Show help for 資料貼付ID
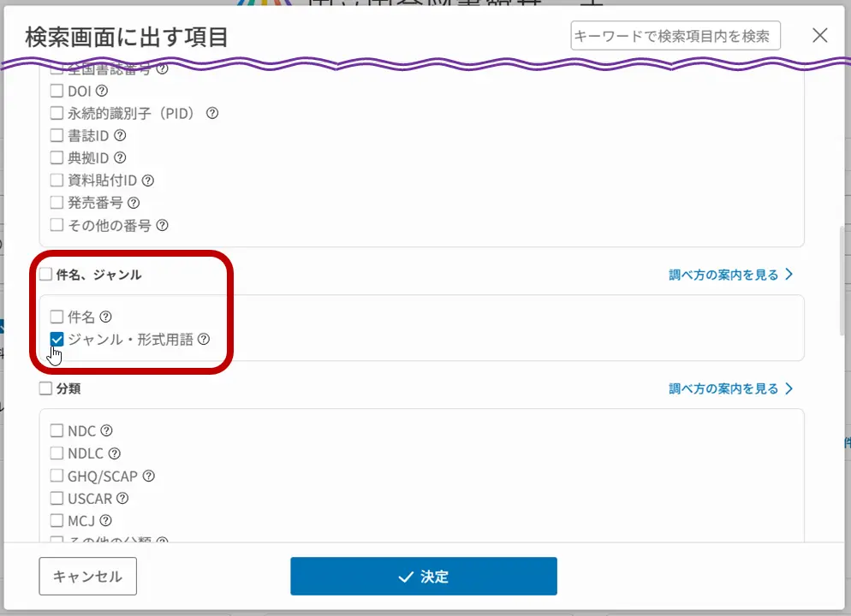This screenshot has height=616, width=851. [147, 181]
